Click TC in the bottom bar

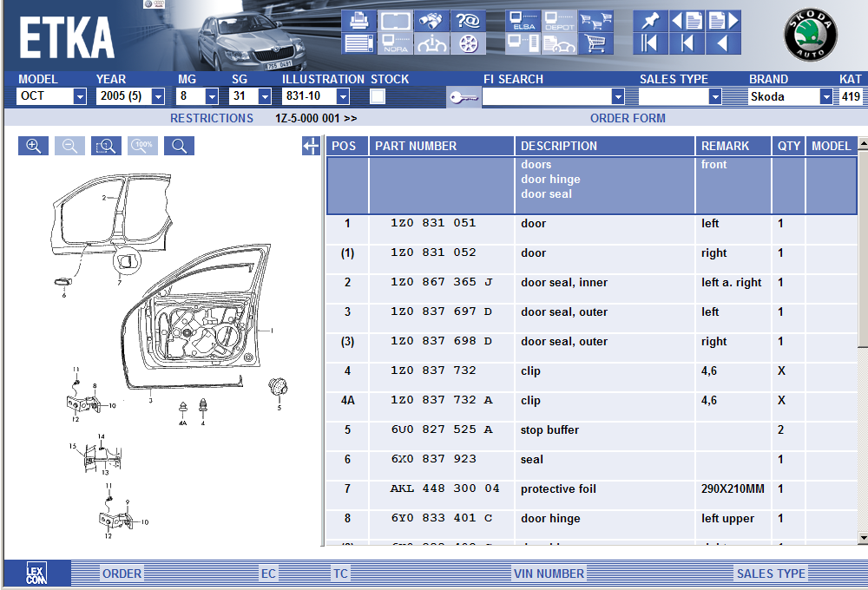click(340, 574)
